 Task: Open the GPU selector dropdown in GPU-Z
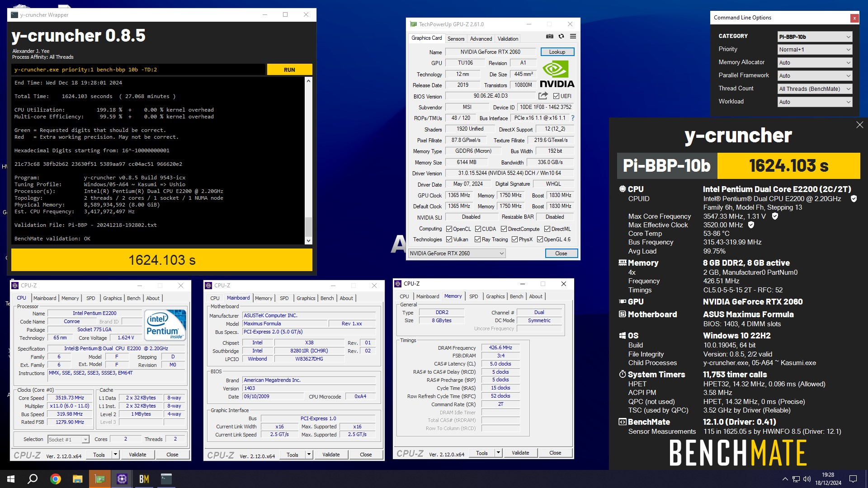[x=457, y=253]
